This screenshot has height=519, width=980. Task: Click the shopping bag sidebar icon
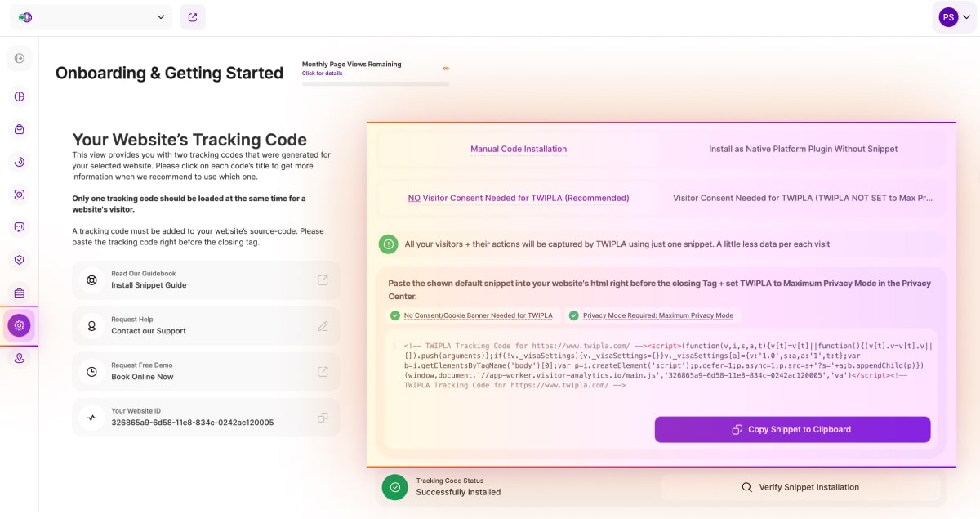click(20, 129)
